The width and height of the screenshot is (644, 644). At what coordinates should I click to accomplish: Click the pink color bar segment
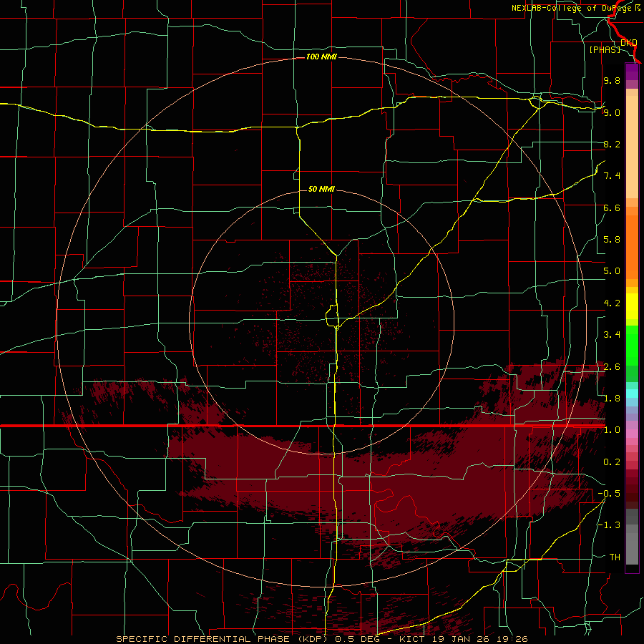[632, 434]
